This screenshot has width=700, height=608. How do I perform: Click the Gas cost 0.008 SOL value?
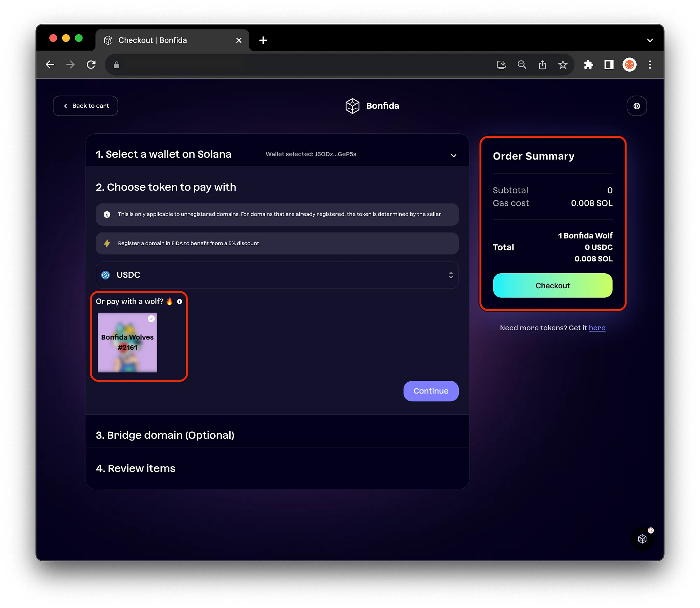click(591, 203)
